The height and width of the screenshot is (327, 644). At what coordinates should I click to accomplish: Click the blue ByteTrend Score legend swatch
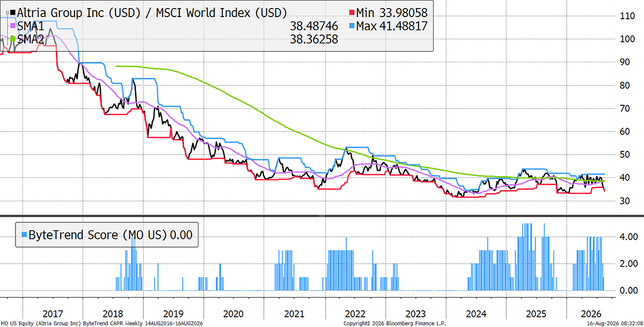[x=23, y=235]
